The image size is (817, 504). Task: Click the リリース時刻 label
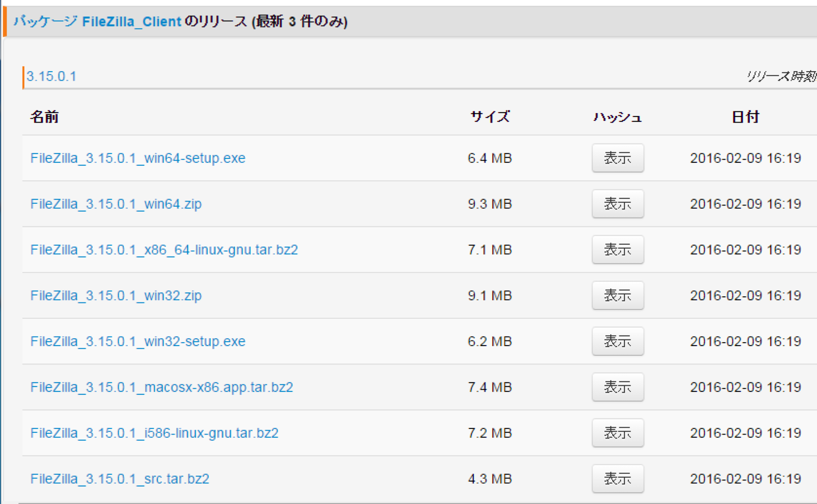781,77
